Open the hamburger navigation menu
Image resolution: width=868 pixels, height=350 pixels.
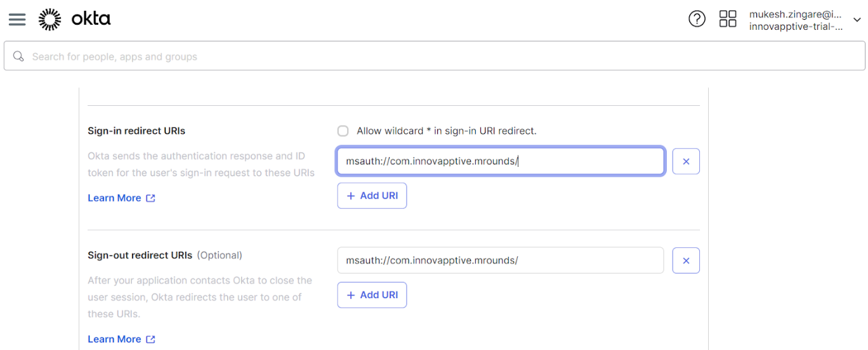click(17, 19)
